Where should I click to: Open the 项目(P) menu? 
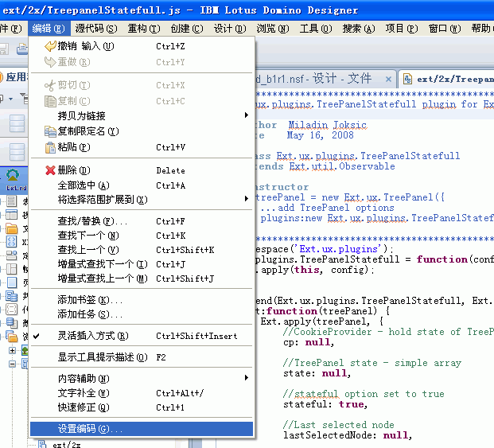(x=402, y=29)
